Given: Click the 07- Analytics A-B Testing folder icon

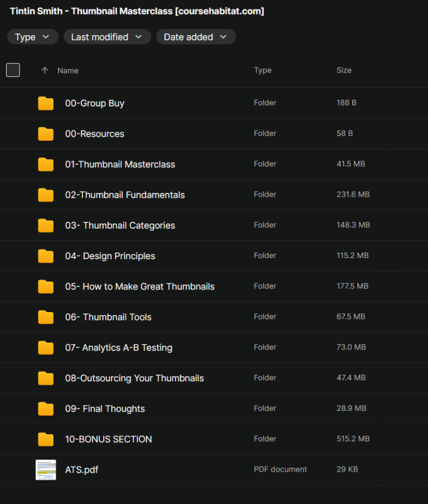Looking at the screenshot, I should (46, 347).
